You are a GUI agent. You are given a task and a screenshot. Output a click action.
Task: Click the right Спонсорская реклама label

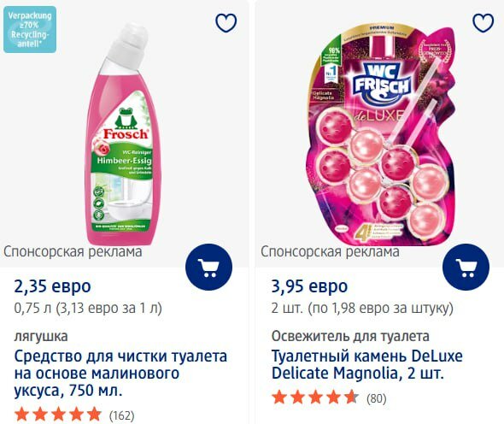pyautogui.click(x=330, y=252)
